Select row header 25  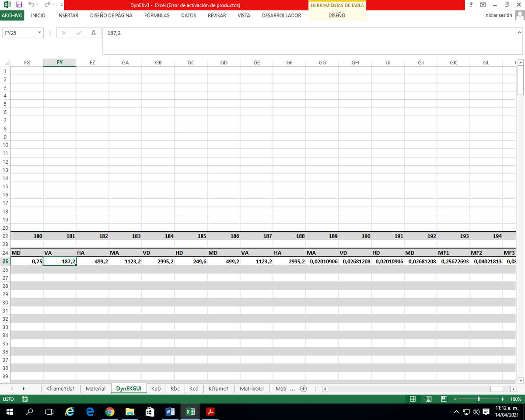coord(5,261)
